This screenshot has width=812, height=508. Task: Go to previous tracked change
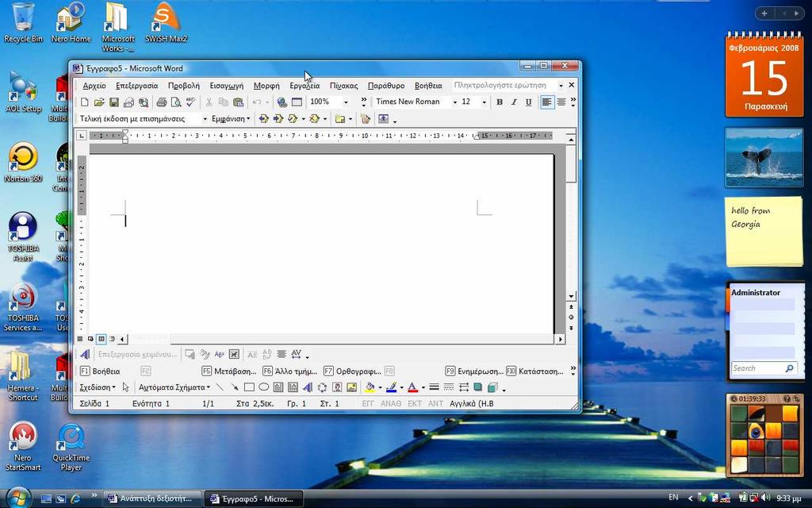pos(263,119)
